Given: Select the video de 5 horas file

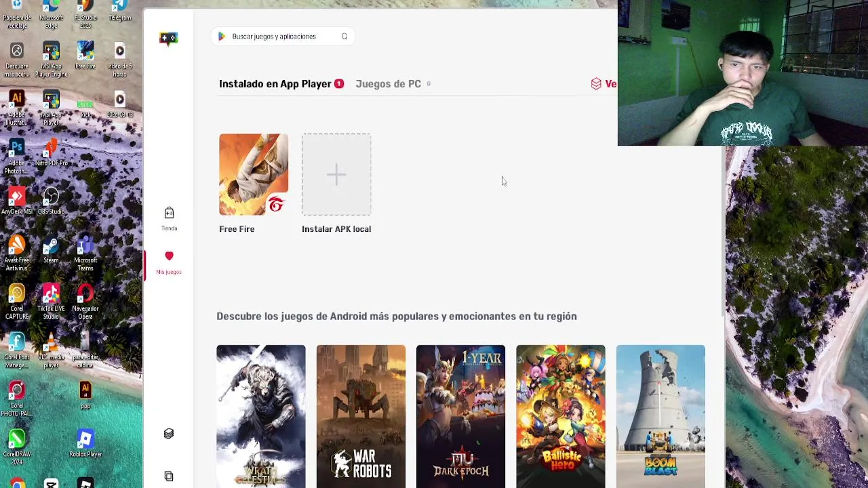Looking at the screenshot, I should (x=120, y=59).
